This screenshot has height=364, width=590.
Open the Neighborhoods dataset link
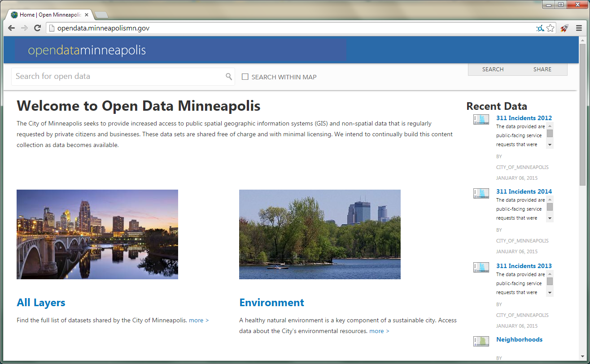click(519, 339)
